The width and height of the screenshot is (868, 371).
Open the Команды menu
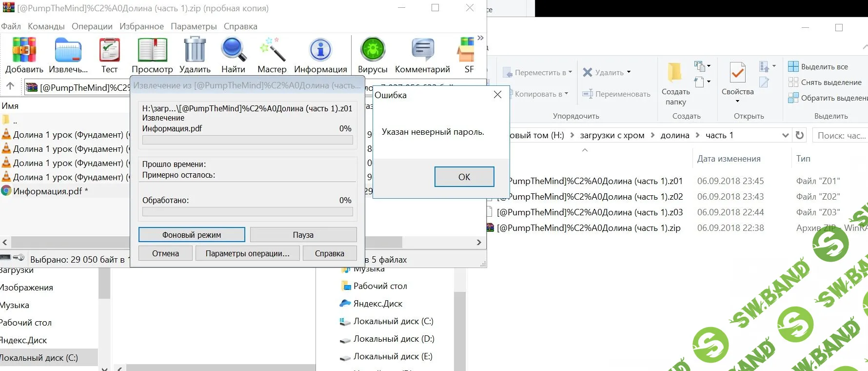click(x=46, y=26)
